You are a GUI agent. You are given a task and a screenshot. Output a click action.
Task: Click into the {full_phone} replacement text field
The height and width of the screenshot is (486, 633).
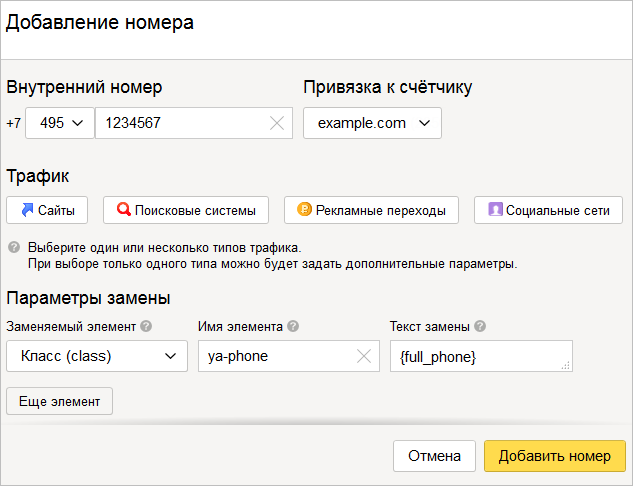pyautogui.click(x=482, y=356)
